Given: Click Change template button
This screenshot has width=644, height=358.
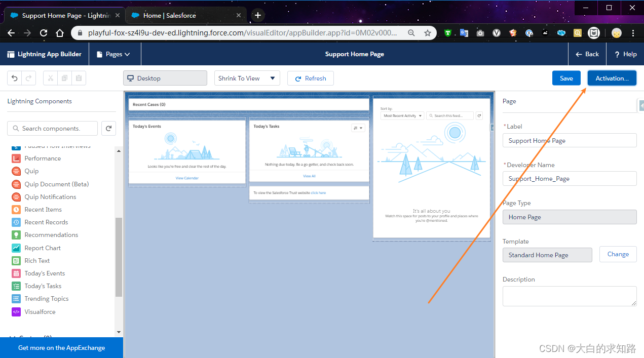Looking at the screenshot, I should pyautogui.click(x=618, y=254).
